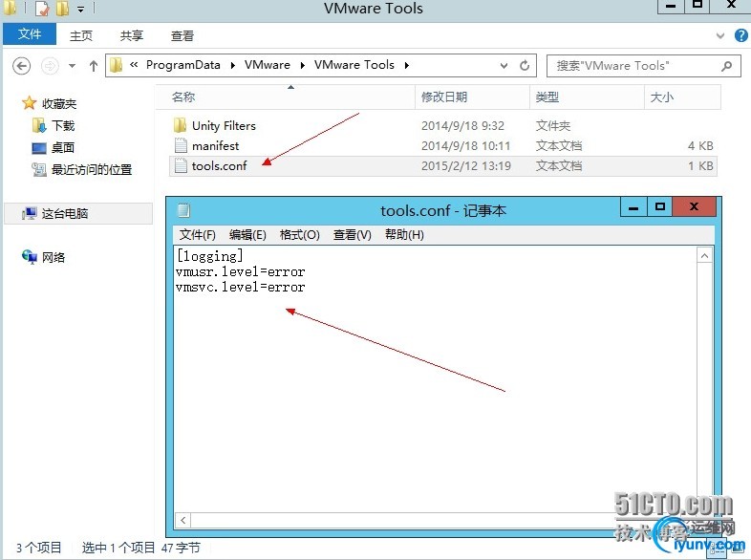Click VMware Tools in the address path
Image resolution: width=751 pixels, height=560 pixels.
(x=354, y=65)
